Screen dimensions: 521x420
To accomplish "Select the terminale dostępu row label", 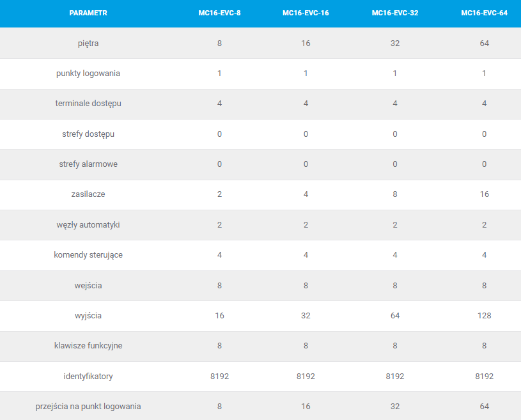I will 88,104.
